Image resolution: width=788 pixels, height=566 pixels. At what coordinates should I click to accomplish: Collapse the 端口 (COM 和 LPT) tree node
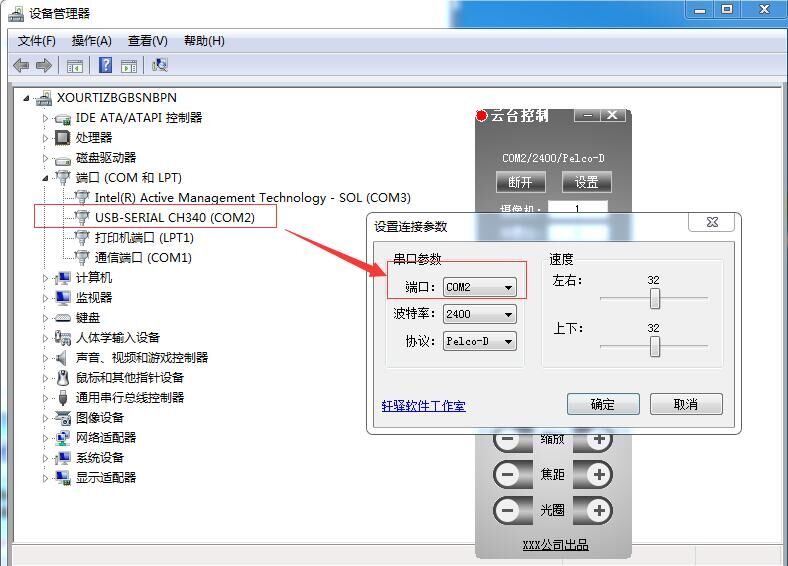coord(45,178)
